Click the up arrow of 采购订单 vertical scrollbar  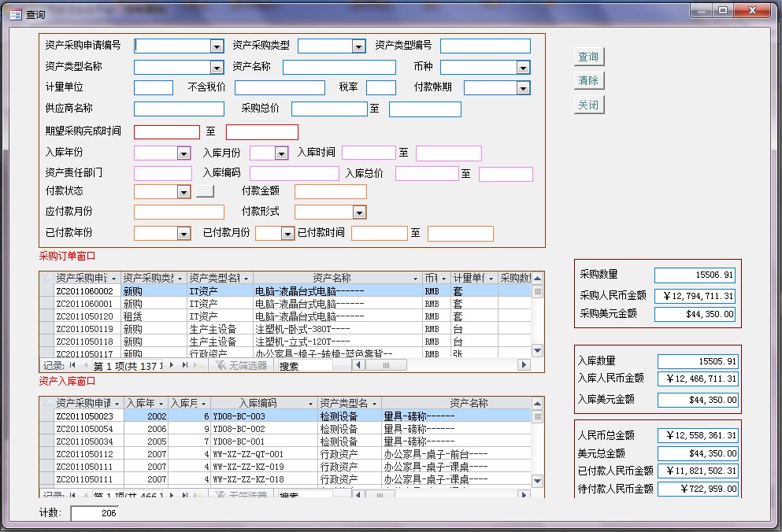pos(538,278)
